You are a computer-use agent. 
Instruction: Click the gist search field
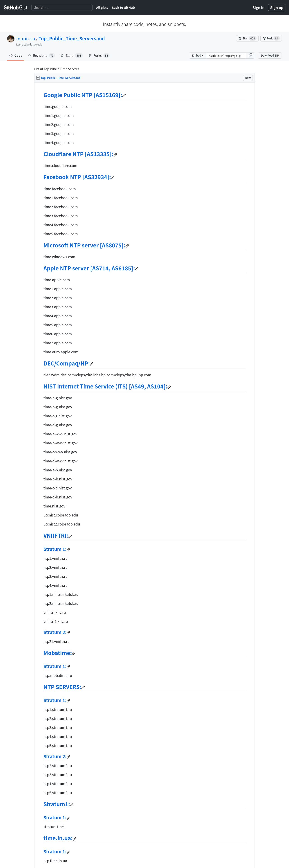coord(62,7)
